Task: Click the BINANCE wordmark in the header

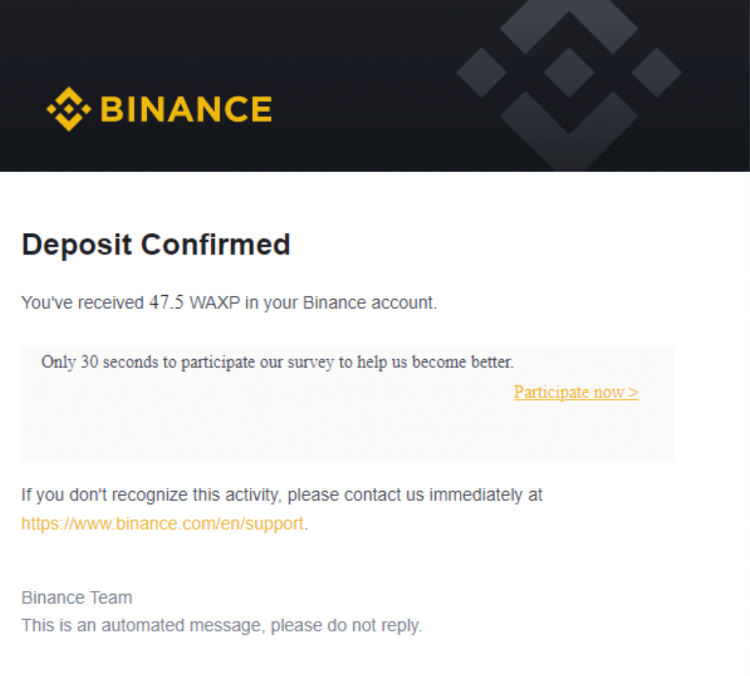Action: click(186, 109)
